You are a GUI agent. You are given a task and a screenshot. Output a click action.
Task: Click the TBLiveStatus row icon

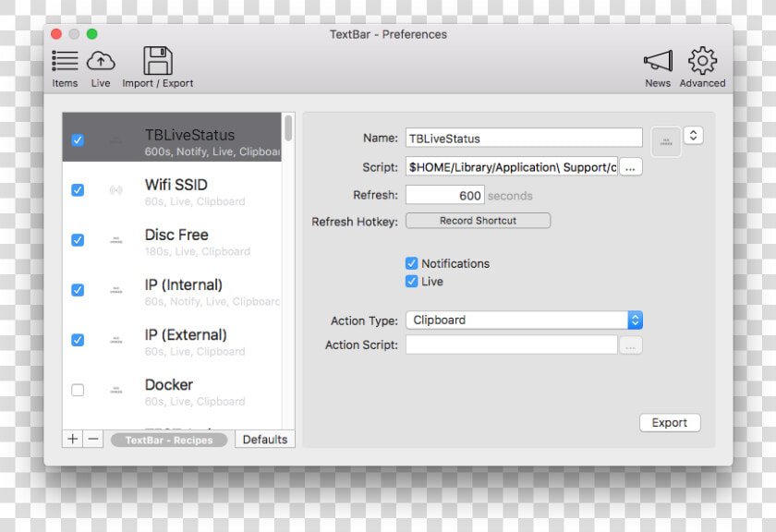(115, 140)
